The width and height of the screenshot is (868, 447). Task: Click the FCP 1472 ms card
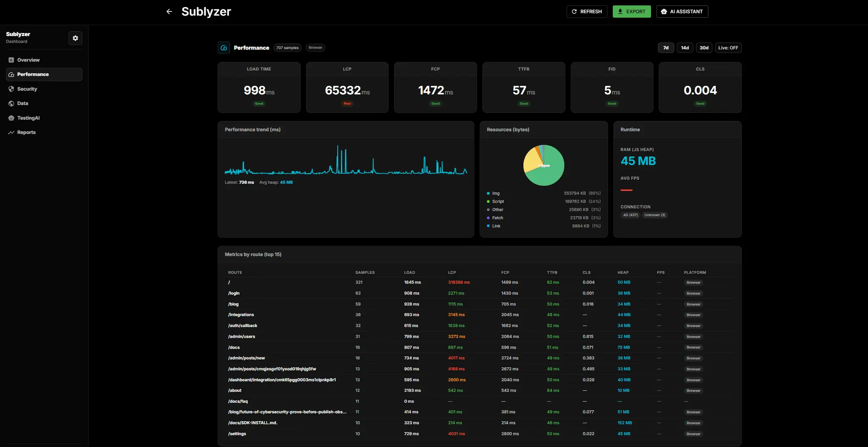(x=435, y=87)
